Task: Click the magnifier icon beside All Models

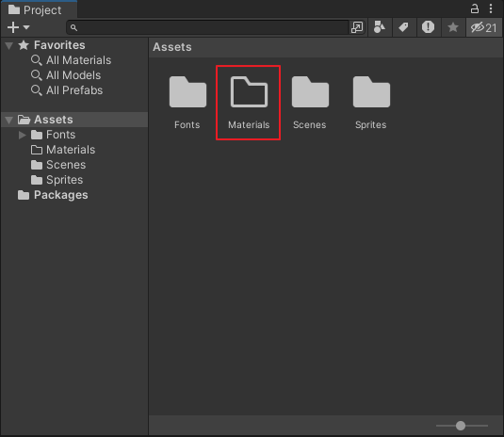Action: tap(37, 75)
